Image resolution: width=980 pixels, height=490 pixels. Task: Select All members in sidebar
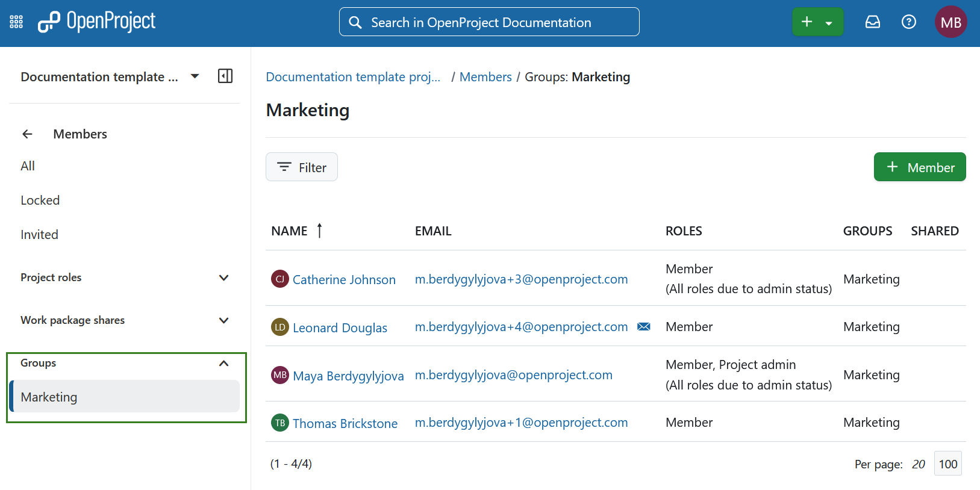pyautogui.click(x=28, y=166)
